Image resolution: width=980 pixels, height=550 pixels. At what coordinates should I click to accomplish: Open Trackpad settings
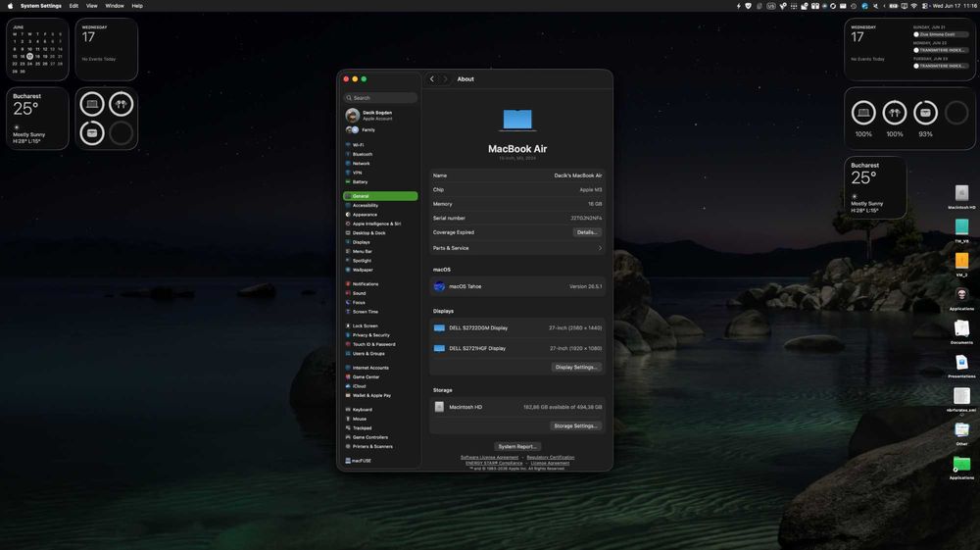click(x=380, y=428)
